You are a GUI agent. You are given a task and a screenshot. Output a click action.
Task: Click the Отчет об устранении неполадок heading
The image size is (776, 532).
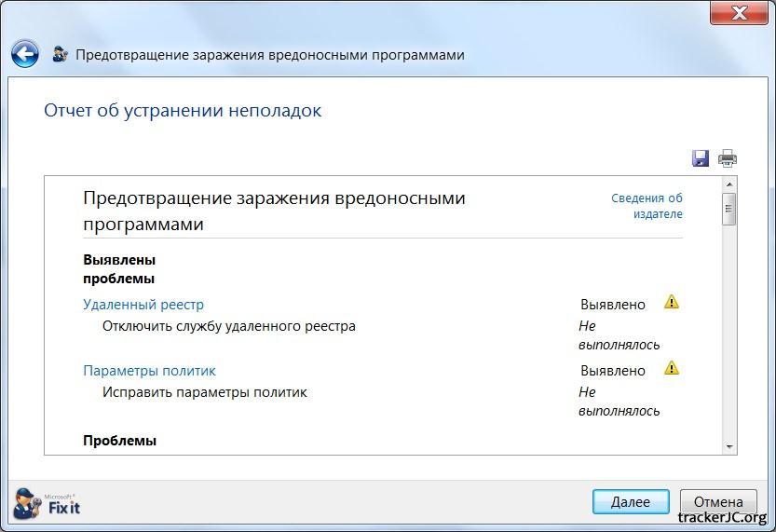tap(183, 110)
